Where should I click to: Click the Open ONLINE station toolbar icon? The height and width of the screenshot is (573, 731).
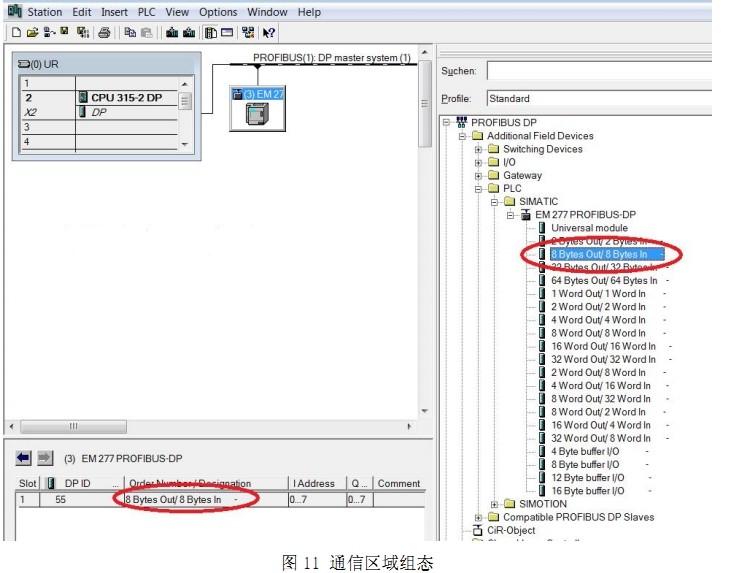[48, 32]
